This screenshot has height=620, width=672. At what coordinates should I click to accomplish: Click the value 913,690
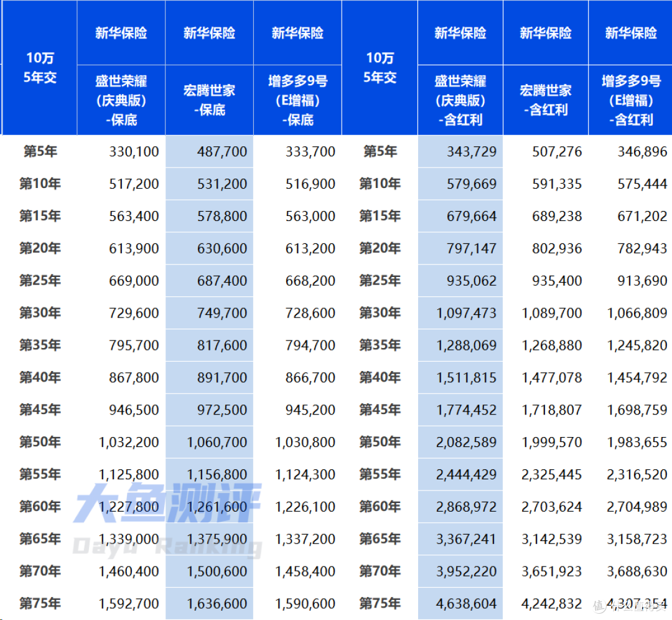pos(642,281)
